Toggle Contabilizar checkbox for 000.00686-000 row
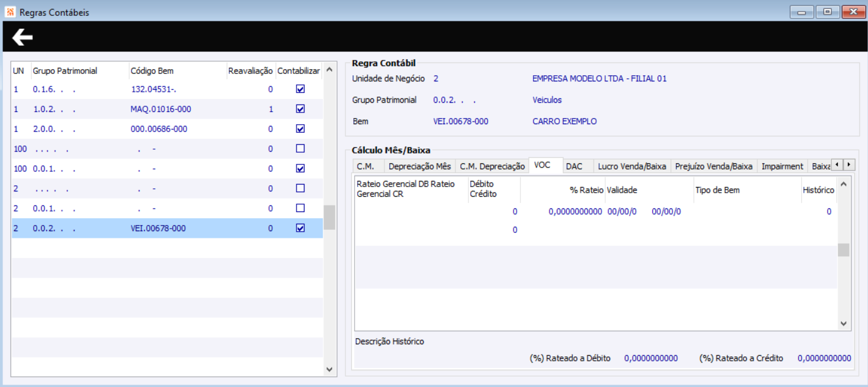Screen dimensions: 868x387 (x=300, y=128)
